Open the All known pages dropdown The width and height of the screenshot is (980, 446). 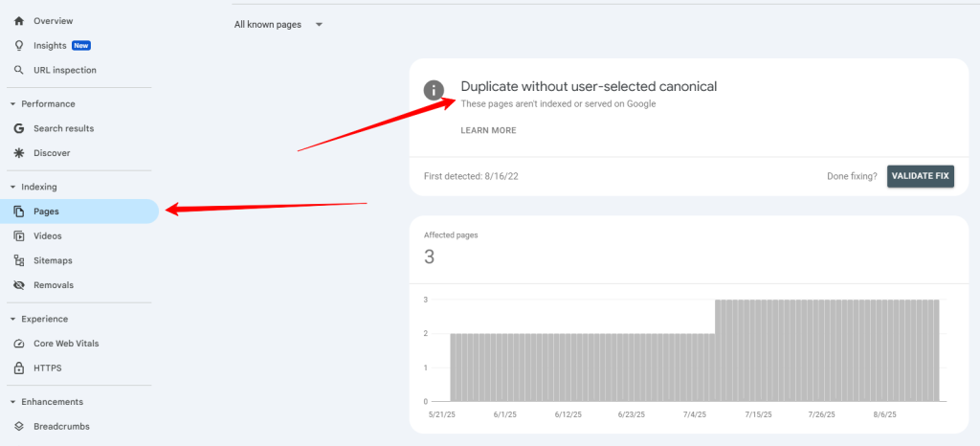[x=278, y=25]
